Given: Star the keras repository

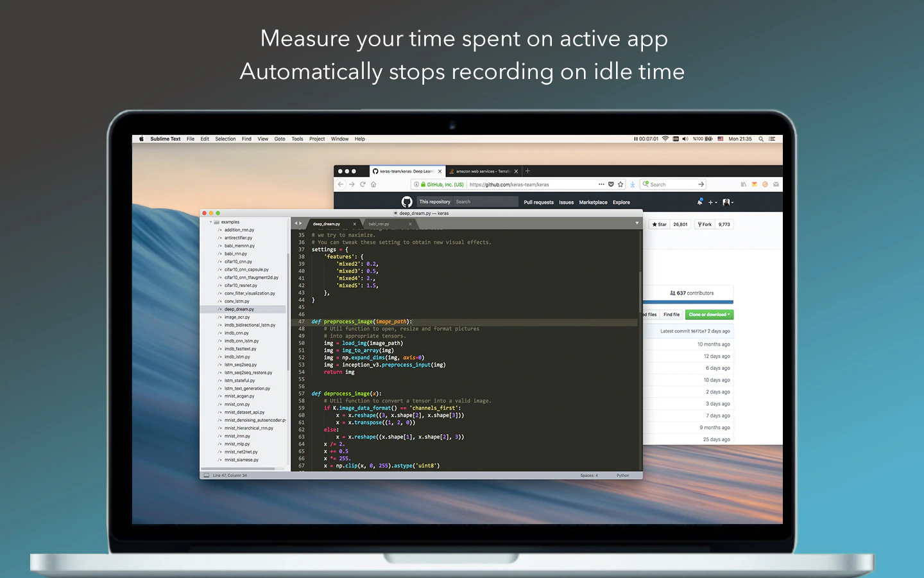Looking at the screenshot, I should point(659,224).
